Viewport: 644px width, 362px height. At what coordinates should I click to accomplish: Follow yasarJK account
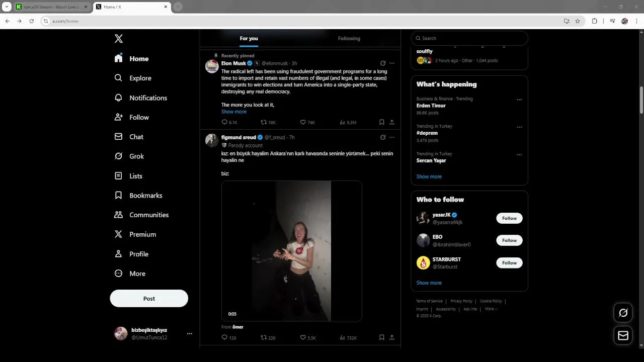point(509,218)
